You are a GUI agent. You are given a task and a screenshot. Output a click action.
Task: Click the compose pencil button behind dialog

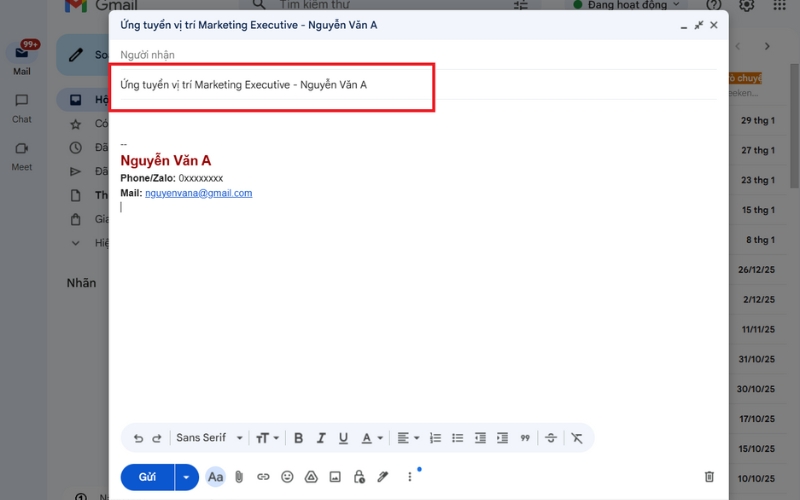coord(83,55)
